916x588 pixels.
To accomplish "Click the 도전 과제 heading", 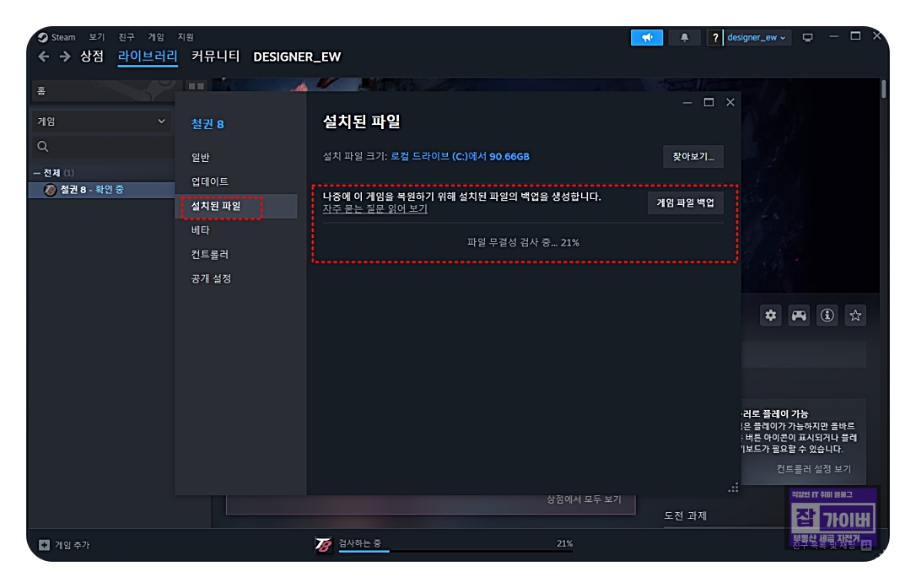I will tap(685, 516).
